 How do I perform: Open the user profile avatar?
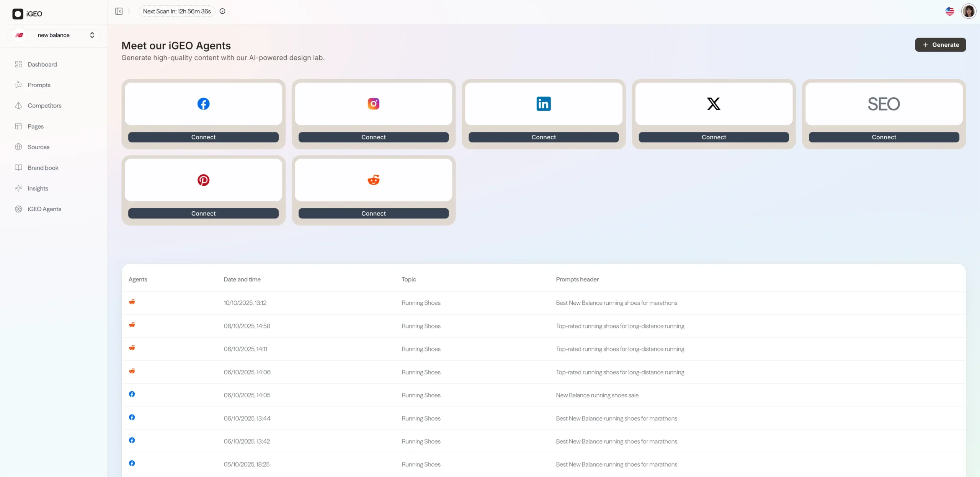(969, 11)
